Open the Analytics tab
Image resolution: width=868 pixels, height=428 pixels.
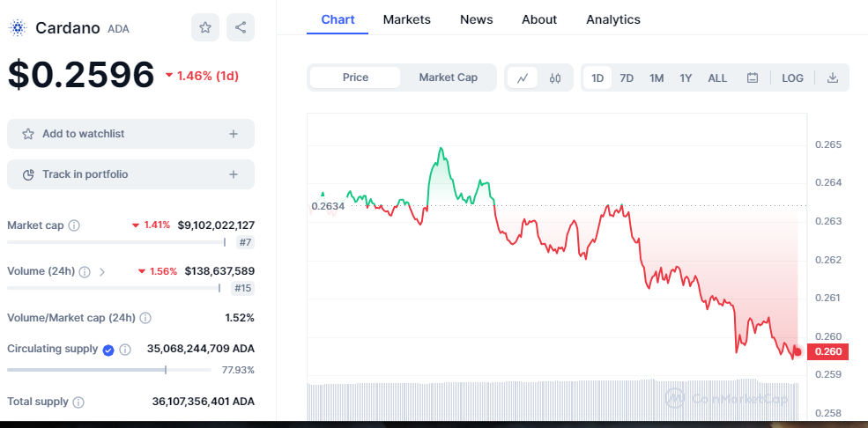click(613, 19)
